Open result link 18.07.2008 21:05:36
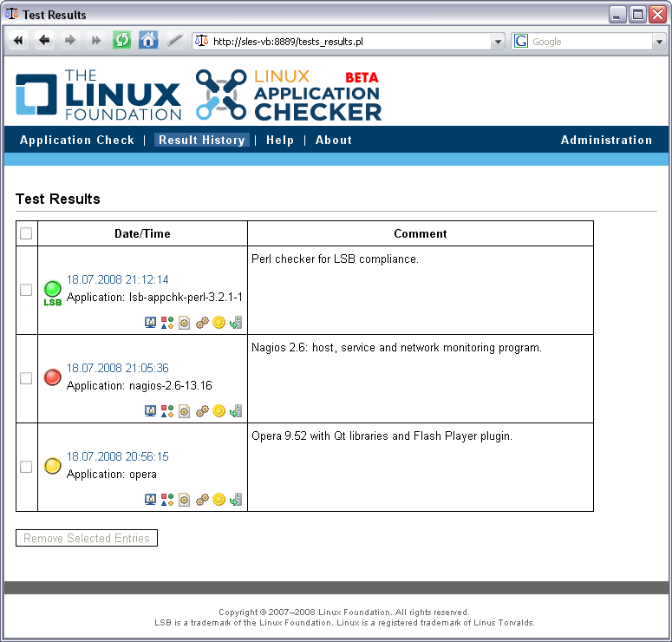 [117, 368]
